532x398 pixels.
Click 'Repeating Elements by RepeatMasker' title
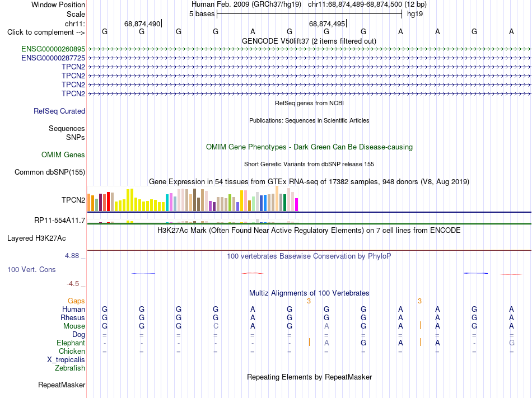[310, 377]
